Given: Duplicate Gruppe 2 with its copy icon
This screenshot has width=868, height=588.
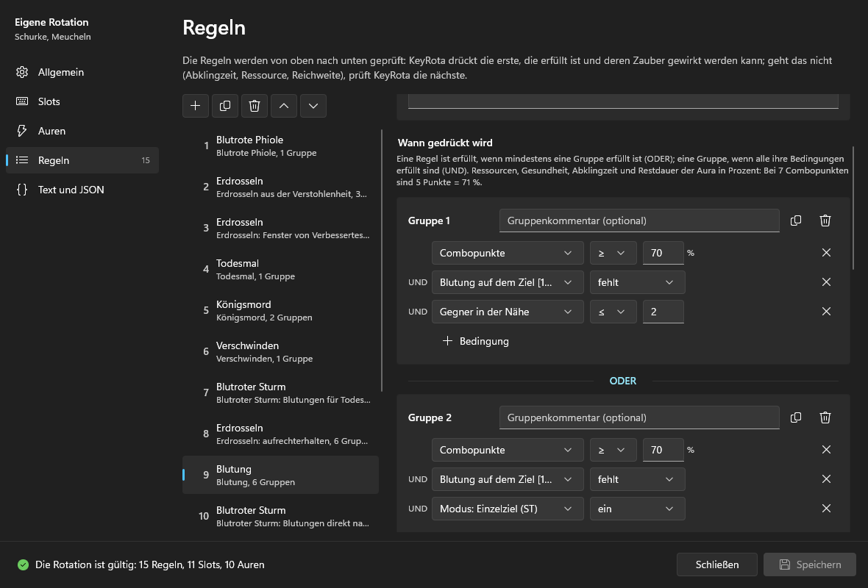Looking at the screenshot, I should (795, 417).
